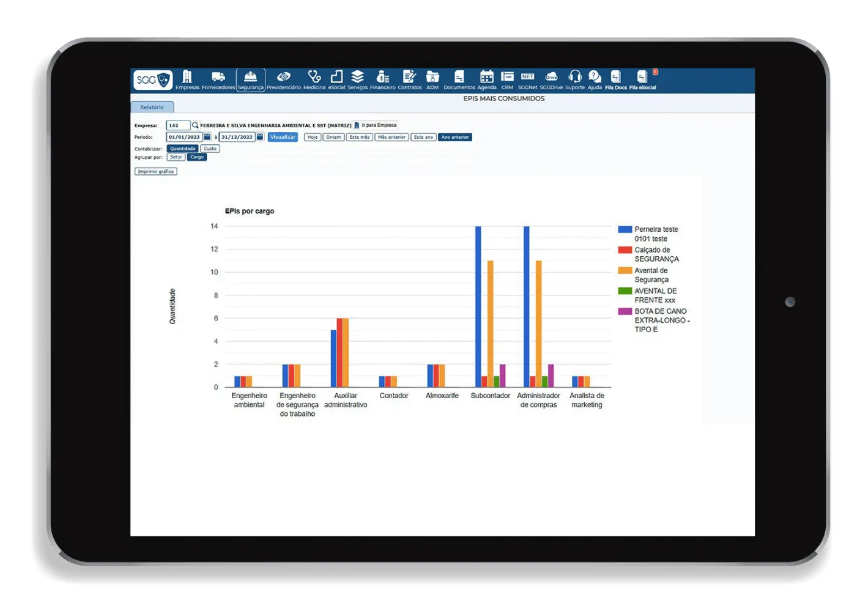Switch to the Relatório tab

point(152,107)
